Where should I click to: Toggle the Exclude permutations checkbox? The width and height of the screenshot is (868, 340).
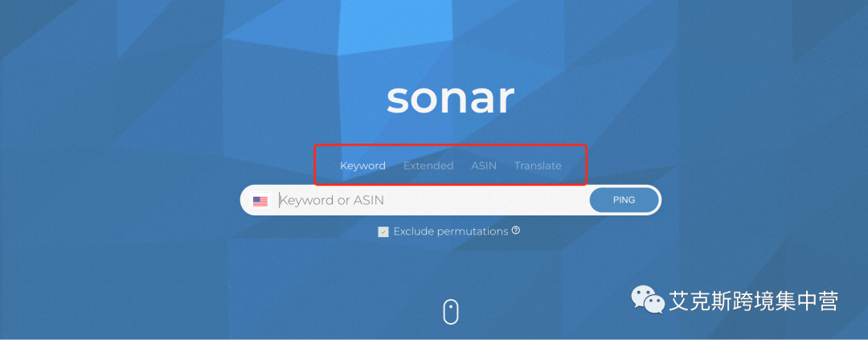click(383, 231)
